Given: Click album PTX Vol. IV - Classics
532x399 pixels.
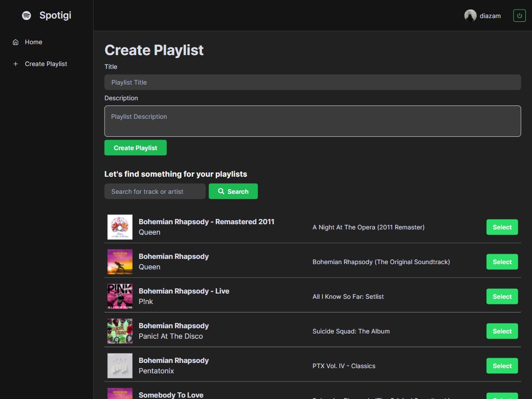Looking at the screenshot, I should tap(344, 366).
